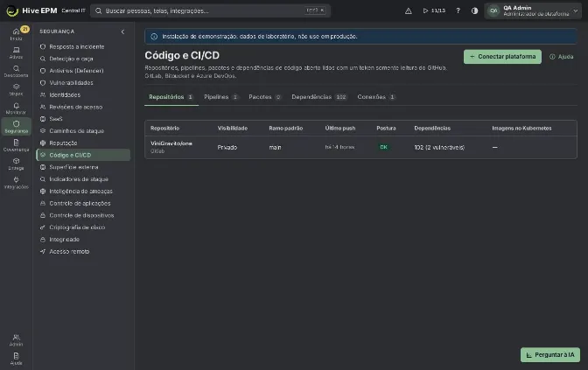Click the 11/13 play progress indicator
This screenshot has height=370, width=588.
(x=434, y=10)
